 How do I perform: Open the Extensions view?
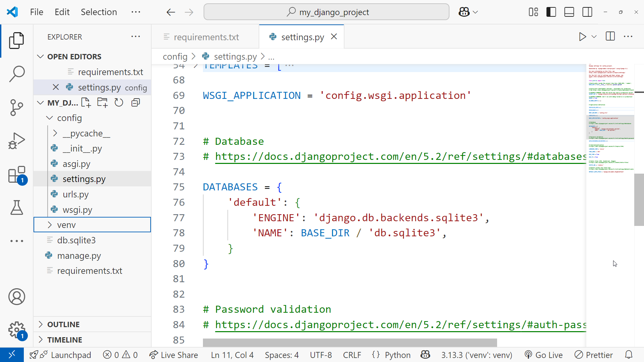coord(16,175)
